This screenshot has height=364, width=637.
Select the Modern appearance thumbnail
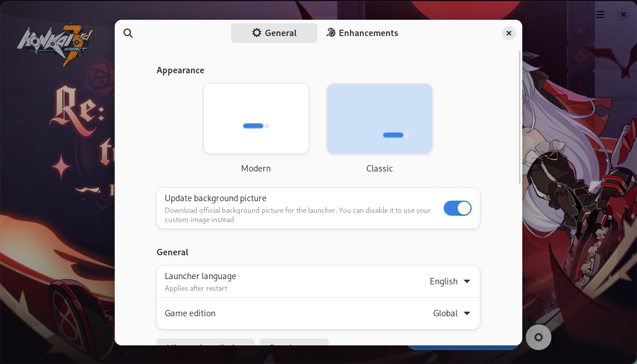tap(256, 119)
